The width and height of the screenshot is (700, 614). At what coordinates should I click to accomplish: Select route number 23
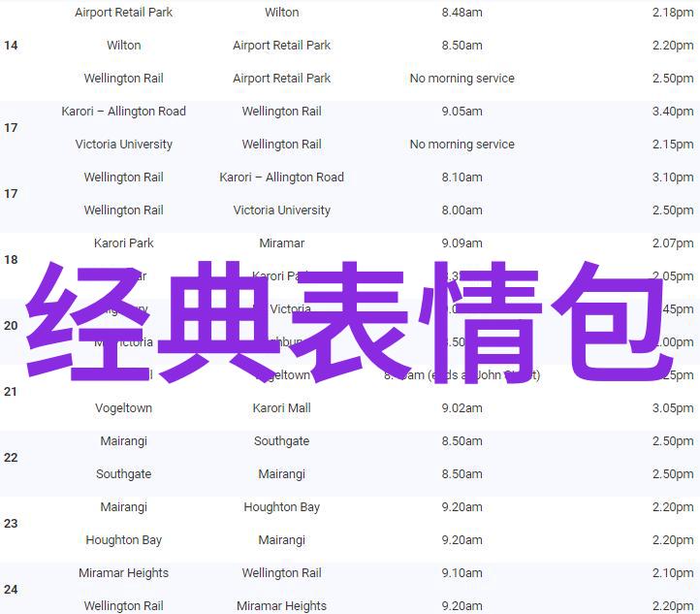(11, 524)
